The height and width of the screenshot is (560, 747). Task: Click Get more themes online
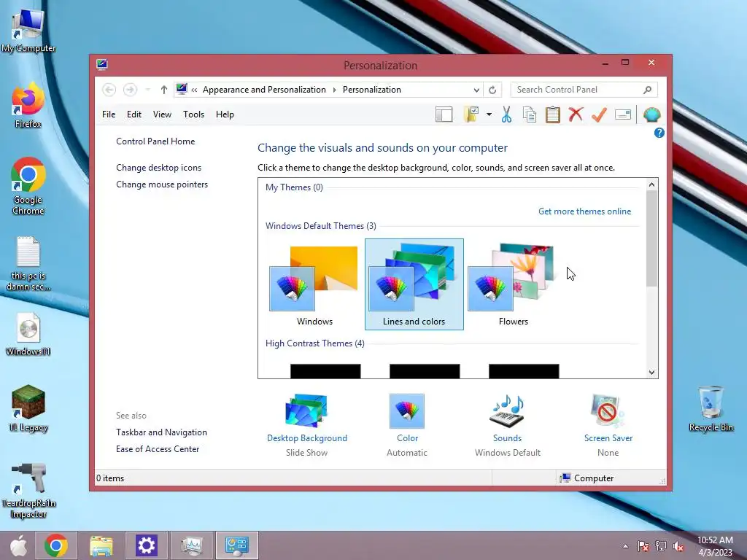pos(584,211)
